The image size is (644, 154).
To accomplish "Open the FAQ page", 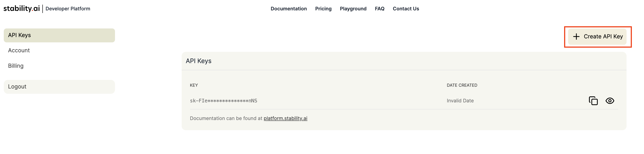I will pyautogui.click(x=380, y=9).
